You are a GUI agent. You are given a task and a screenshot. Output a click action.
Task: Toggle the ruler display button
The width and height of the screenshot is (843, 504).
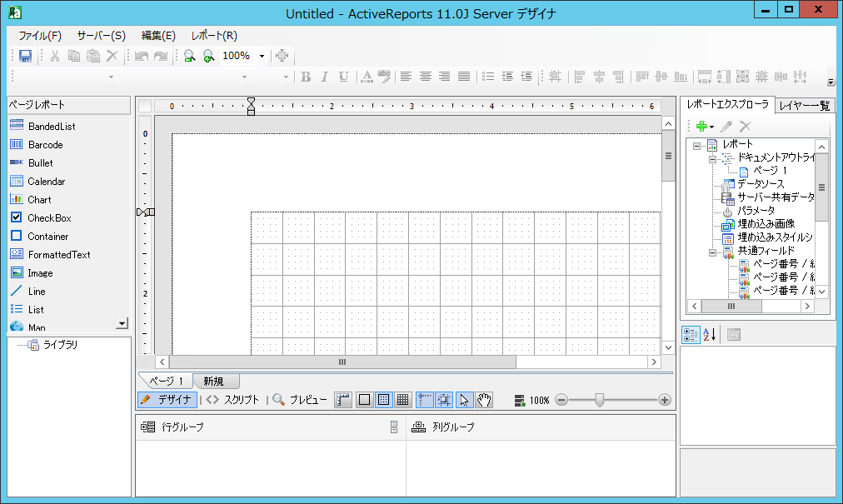tap(343, 400)
